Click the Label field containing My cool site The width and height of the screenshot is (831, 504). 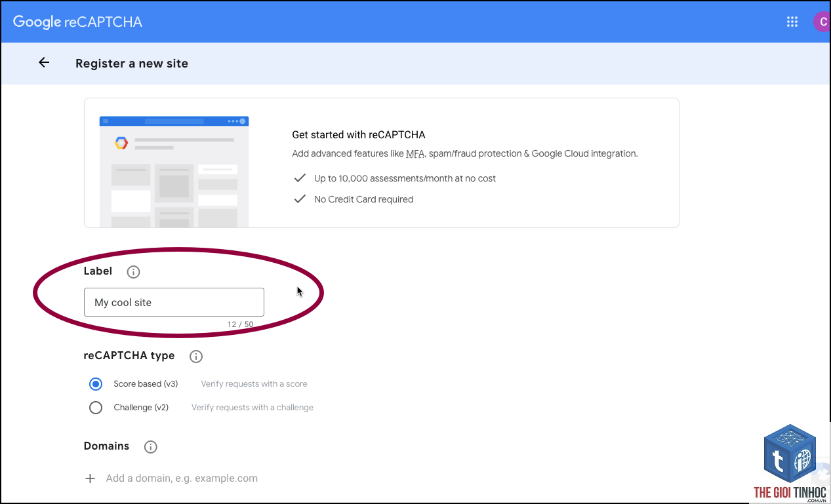tap(174, 302)
